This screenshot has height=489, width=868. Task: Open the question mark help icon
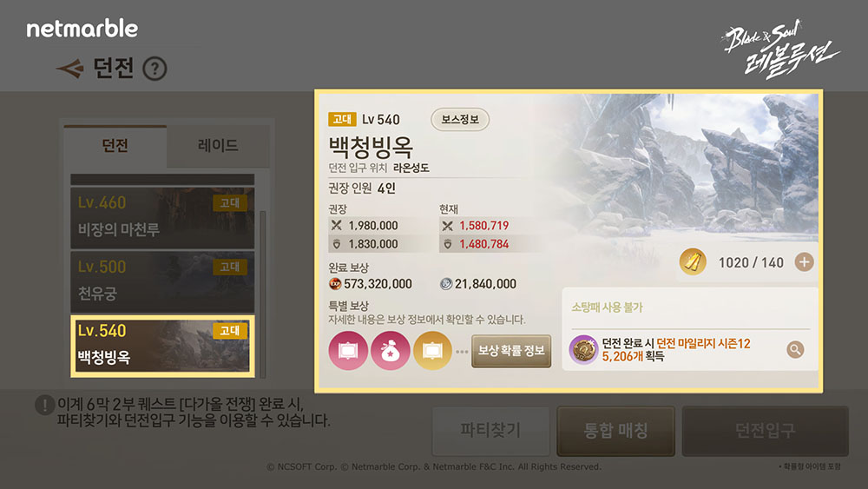click(155, 69)
